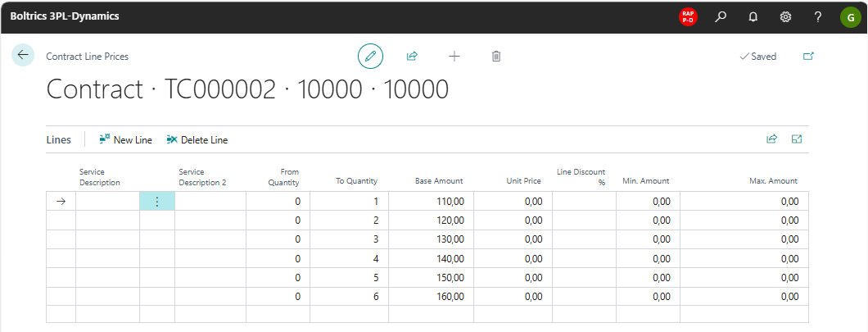The height and width of the screenshot is (332, 868).
Task: Open the help question mark
Action: tap(817, 16)
